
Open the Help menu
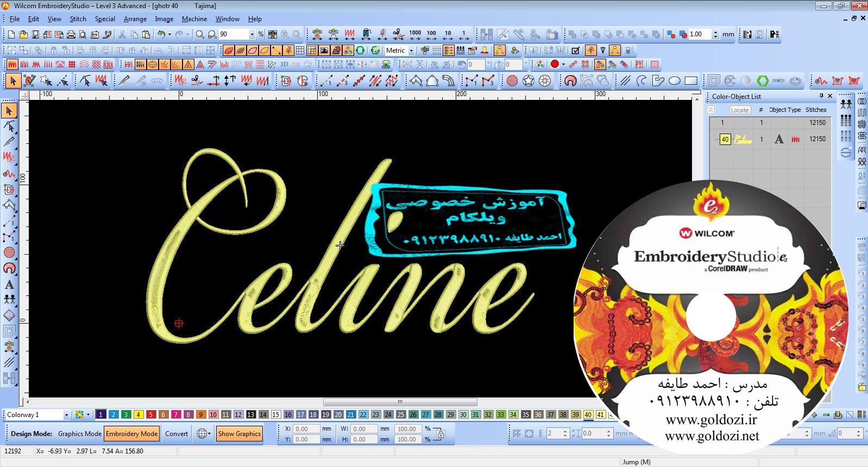[255, 19]
